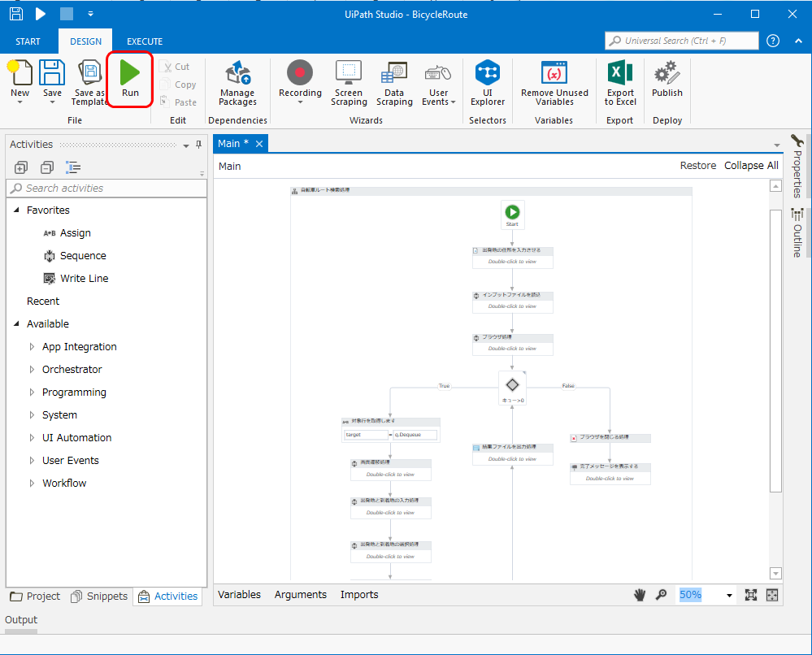Launch Screen Scraping wizard

pyautogui.click(x=349, y=83)
